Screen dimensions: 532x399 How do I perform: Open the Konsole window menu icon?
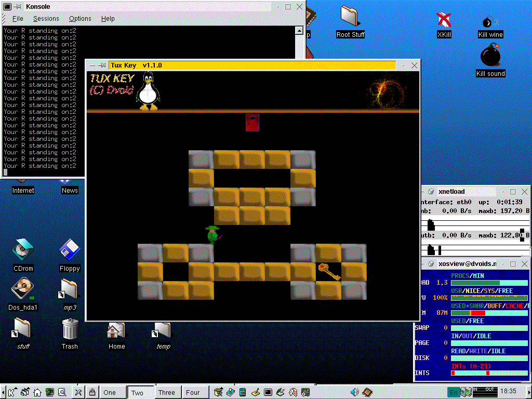click(7, 6)
